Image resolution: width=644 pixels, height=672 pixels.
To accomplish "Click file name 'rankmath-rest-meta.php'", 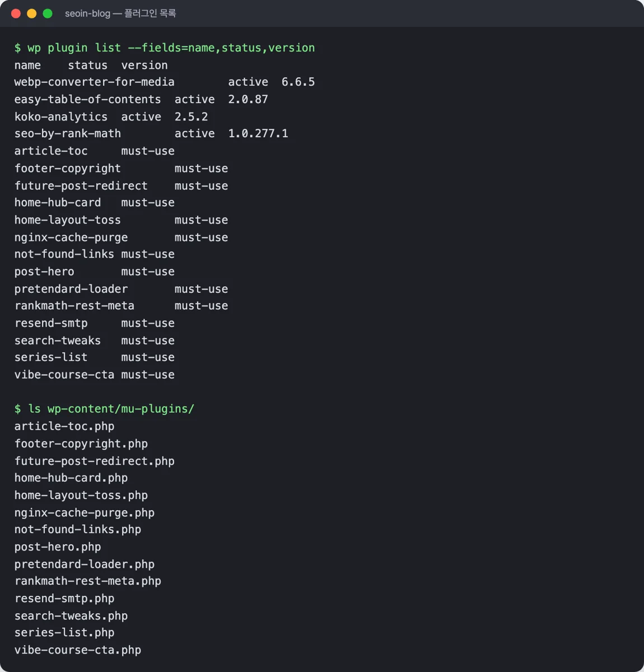I will point(88,581).
